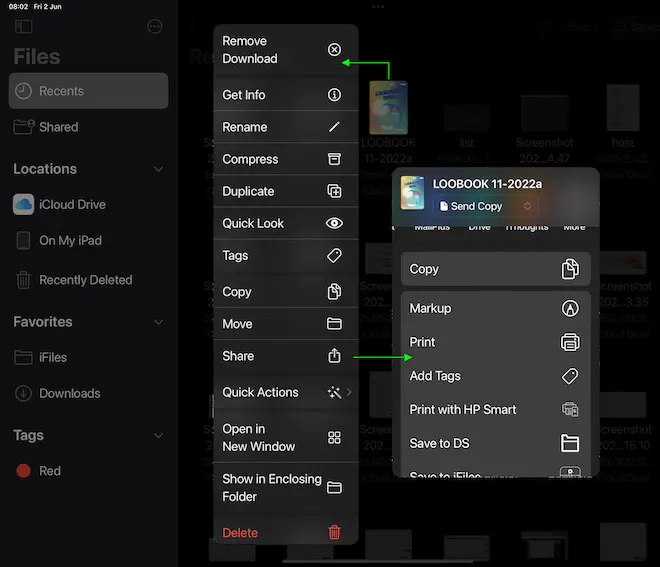Viewport: 660px width, 567px height.
Task: Click the Get Info circled-i icon
Action: 335,95
